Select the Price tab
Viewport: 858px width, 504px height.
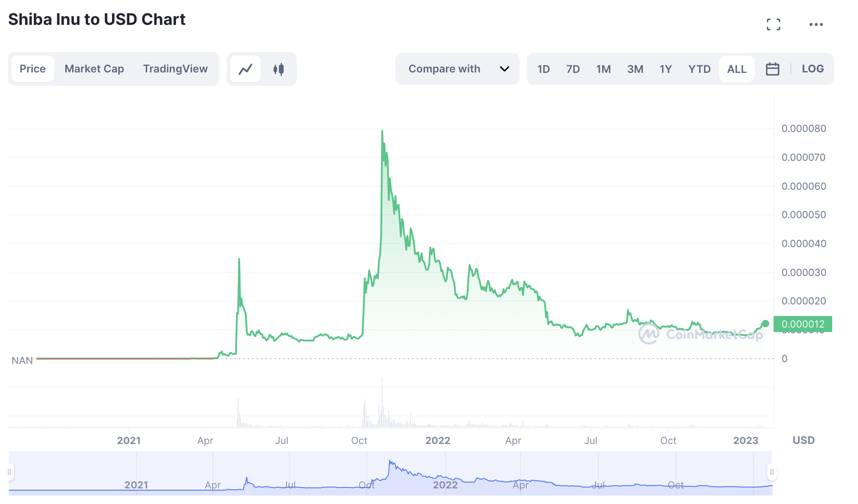click(32, 69)
